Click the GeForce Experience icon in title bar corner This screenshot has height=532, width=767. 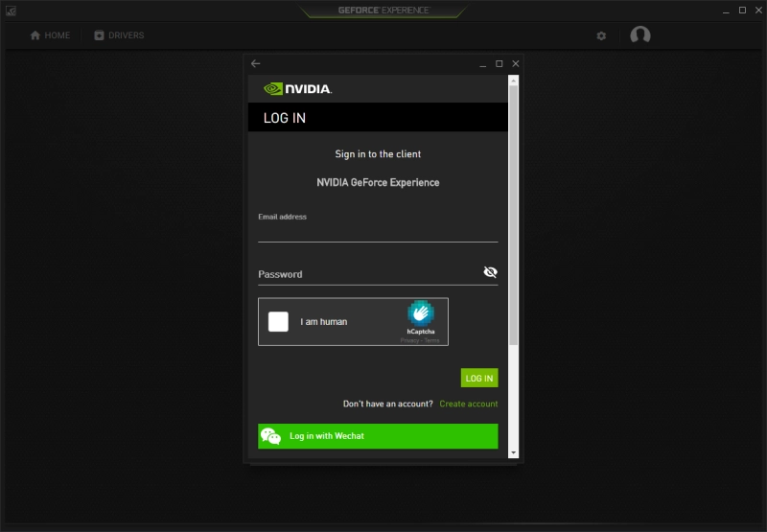[x=10, y=10]
